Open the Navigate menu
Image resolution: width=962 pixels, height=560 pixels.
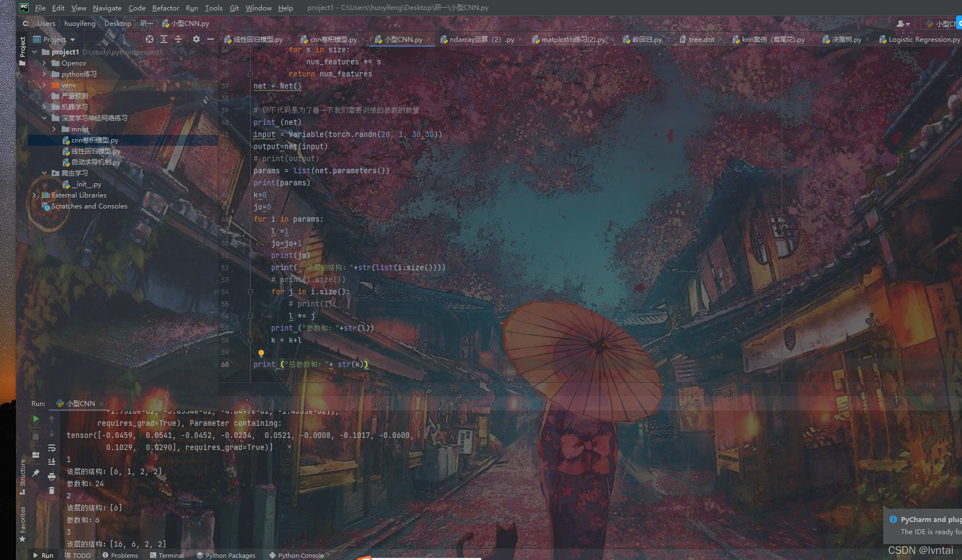(x=107, y=8)
